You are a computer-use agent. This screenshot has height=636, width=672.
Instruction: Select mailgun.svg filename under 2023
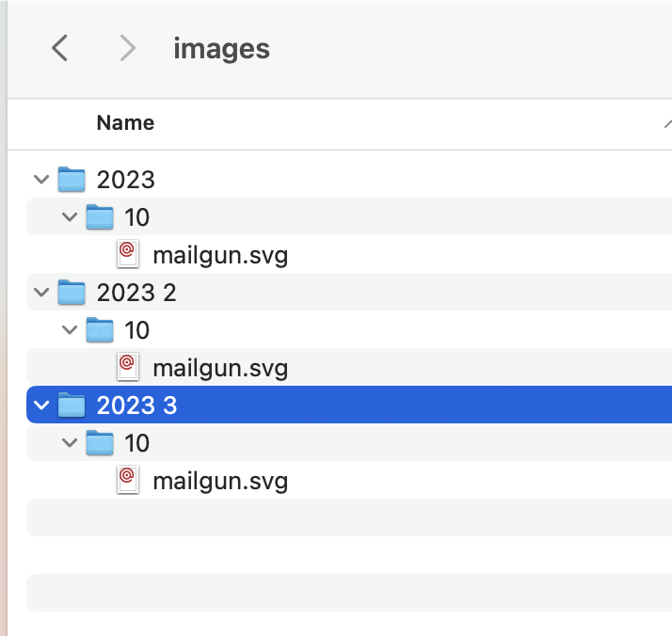pos(220,256)
